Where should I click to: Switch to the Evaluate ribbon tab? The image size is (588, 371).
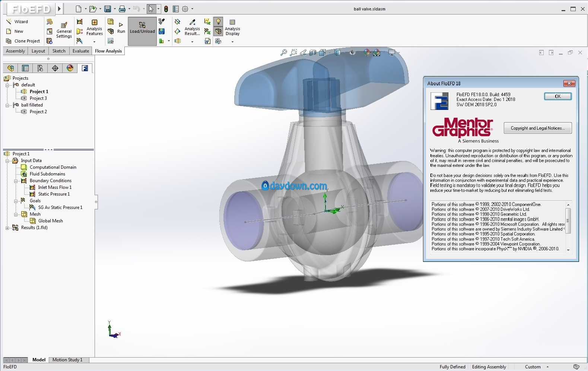[81, 51]
